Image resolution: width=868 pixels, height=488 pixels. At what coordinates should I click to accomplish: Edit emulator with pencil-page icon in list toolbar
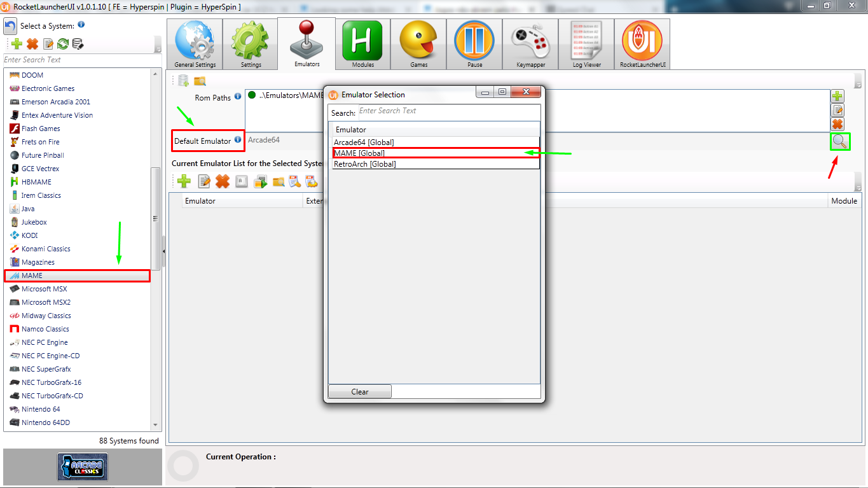point(204,182)
